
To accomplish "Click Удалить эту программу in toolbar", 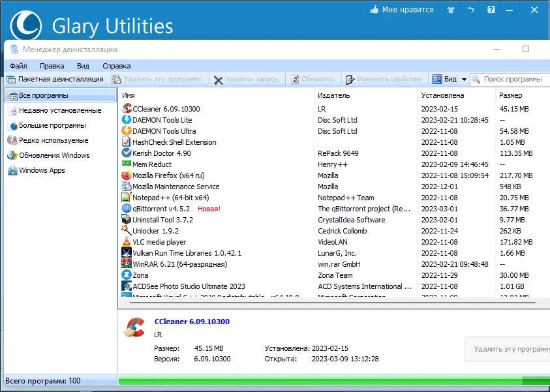I will pyautogui.click(x=157, y=79).
